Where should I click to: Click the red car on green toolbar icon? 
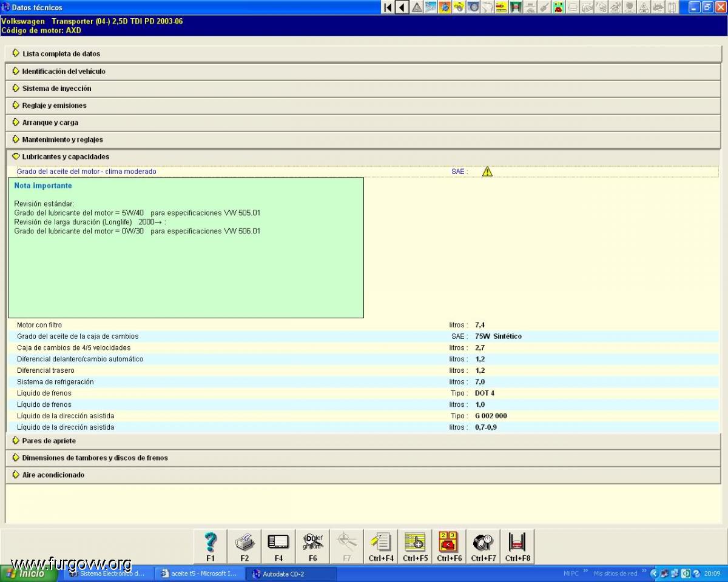[x=558, y=7]
